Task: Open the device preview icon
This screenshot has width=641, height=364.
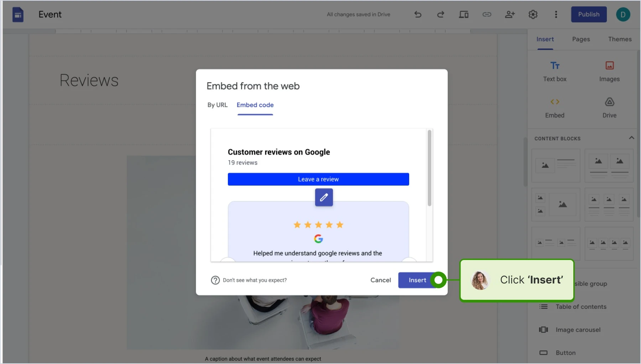Action: (464, 15)
